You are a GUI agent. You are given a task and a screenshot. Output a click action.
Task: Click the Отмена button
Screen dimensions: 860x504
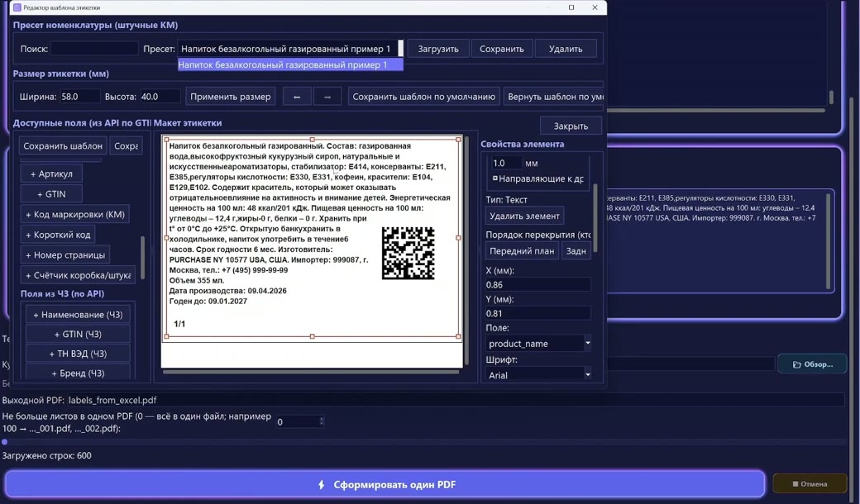coord(810,483)
